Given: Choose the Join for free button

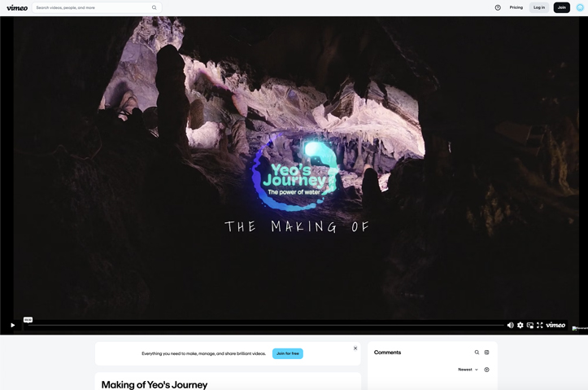Looking at the screenshot, I should tap(288, 353).
